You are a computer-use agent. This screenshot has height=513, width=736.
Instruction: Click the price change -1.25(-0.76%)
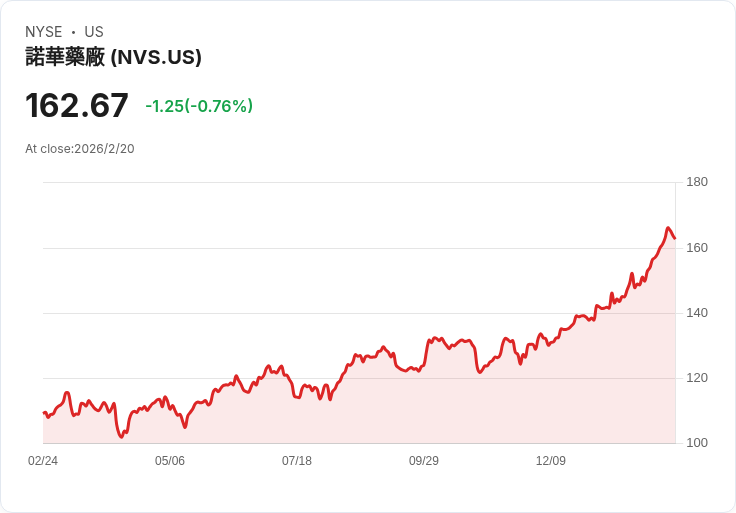coord(199,106)
